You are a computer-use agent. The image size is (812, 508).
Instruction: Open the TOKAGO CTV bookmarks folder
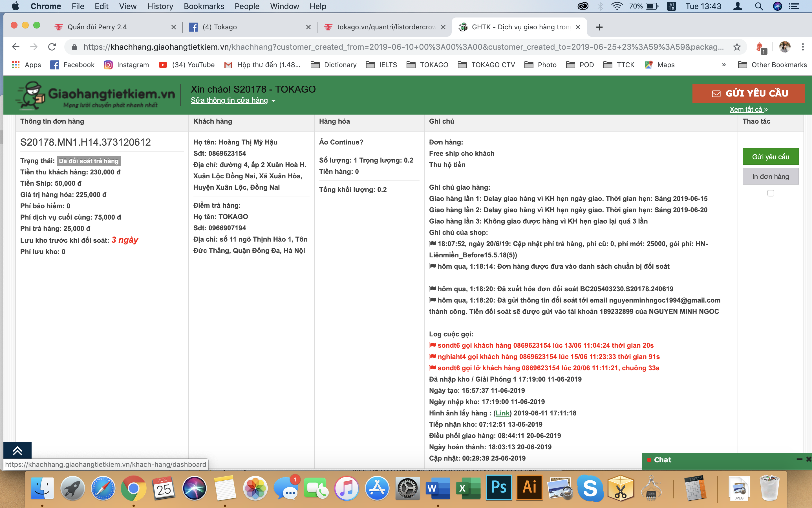(x=486, y=65)
